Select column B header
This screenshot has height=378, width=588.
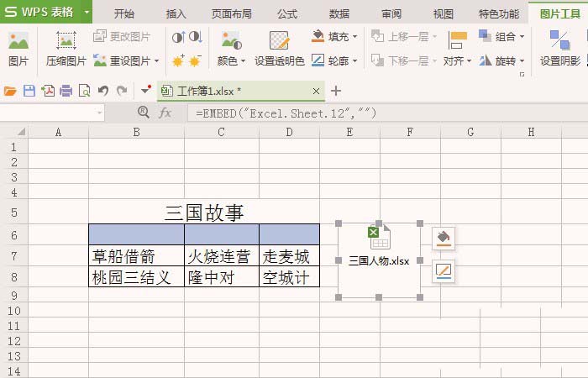136,132
